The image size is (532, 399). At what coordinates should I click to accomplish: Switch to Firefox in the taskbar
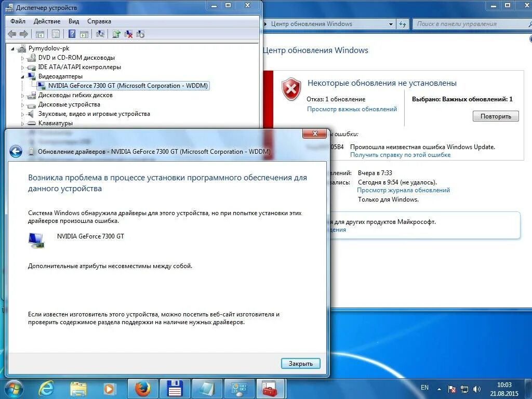pyautogui.click(x=143, y=389)
